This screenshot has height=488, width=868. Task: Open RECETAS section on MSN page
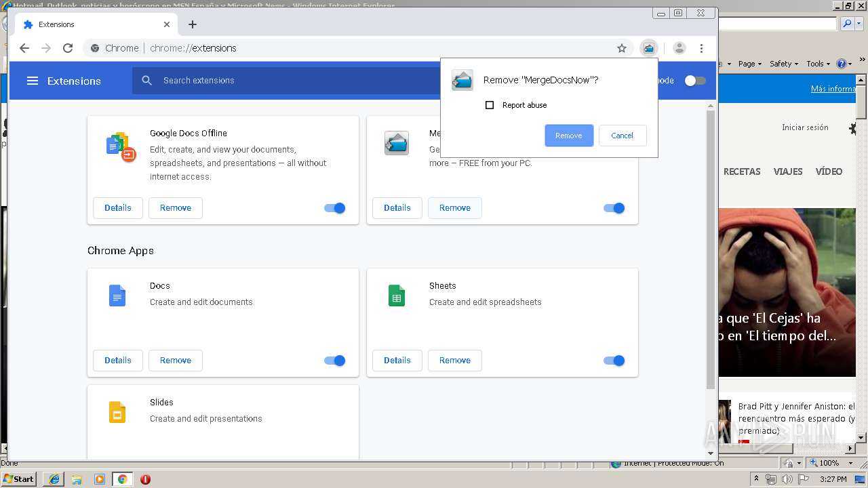[742, 171]
